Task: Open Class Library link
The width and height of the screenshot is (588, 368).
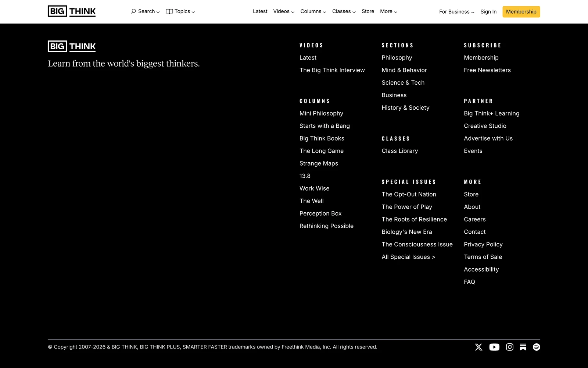Action: point(400,151)
